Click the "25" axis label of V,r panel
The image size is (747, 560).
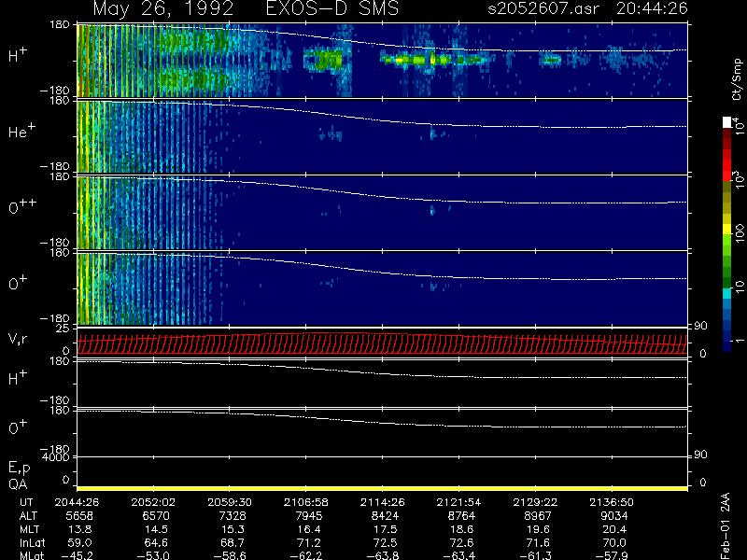63,329
